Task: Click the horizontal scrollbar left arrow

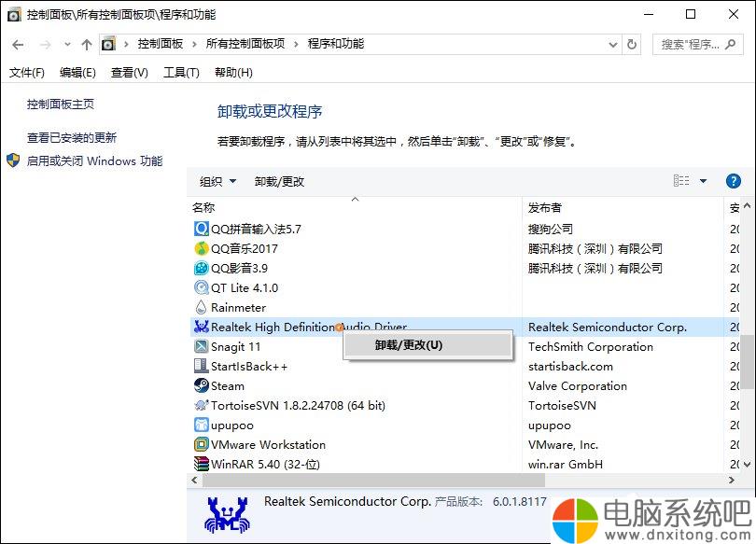Action: pyautogui.click(x=194, y=480)
